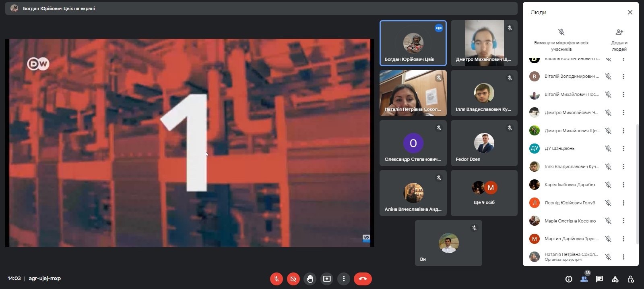Unmute your microphone in the call bar
The height and width of the screenshot is (289, 644).
[x=276, y=279]
